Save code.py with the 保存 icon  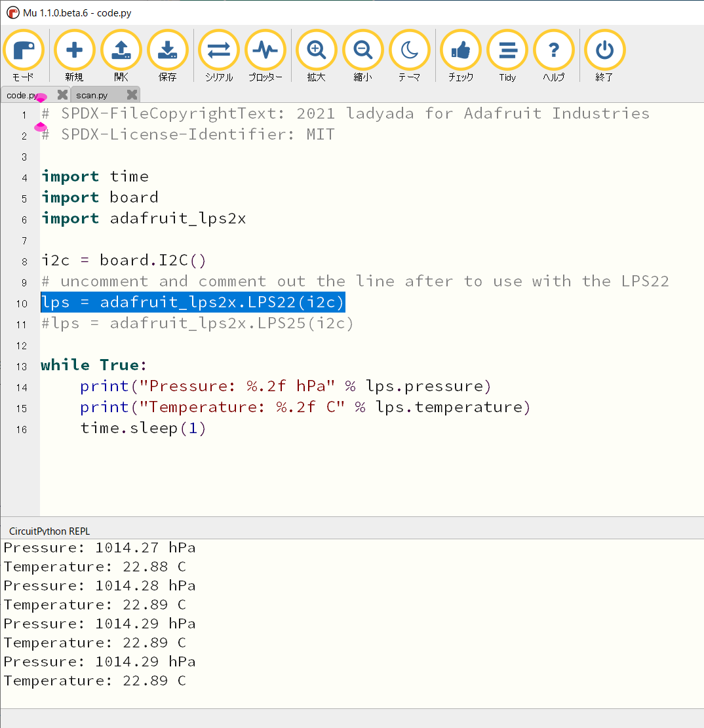(168, 50)
